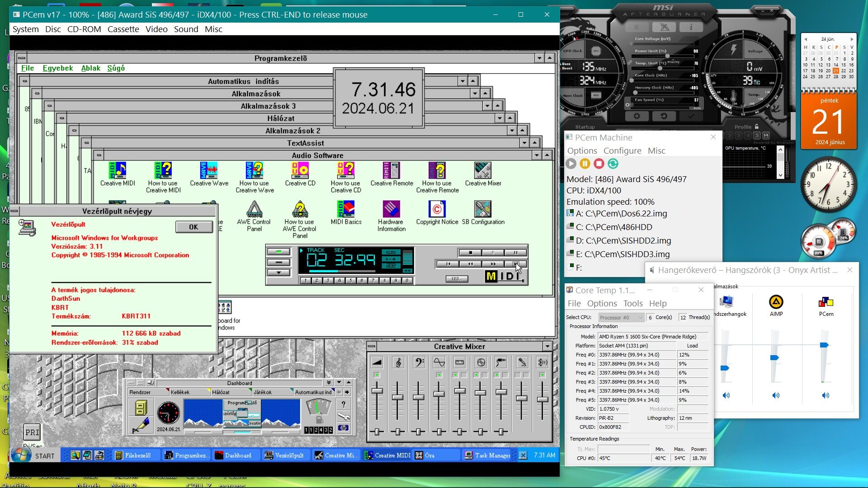Minimize Creative Mixer with title arrow
The width and height of the screenshot is (868, 488).
click(x=547, y=347)
